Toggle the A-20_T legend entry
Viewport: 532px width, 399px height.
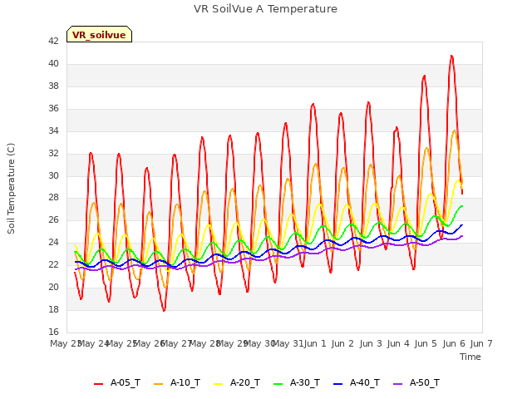coord(237,383)
